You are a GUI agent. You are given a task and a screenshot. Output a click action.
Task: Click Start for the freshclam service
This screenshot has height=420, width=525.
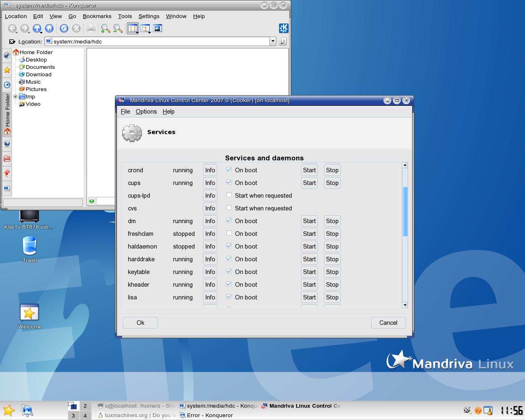[309, 234]
